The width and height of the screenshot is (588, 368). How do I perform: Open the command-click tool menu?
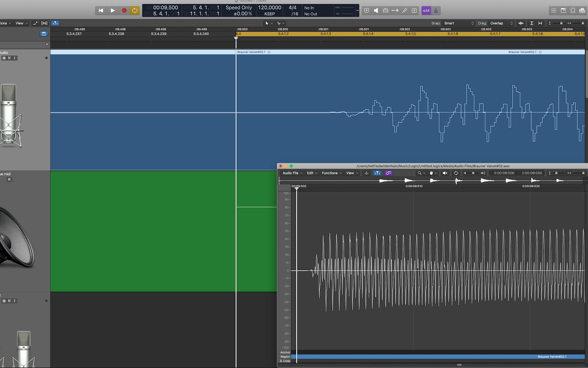pyautogui.click(x=281, y=23)
